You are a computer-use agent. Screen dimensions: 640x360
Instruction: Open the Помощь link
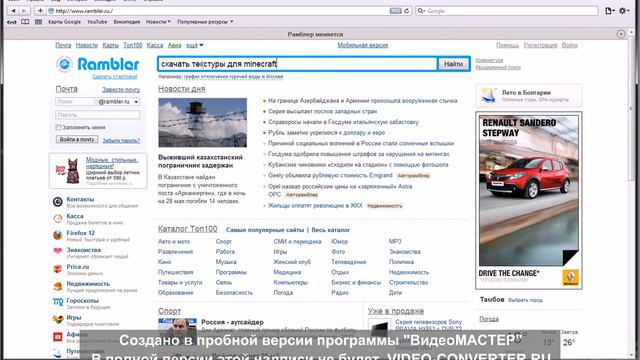click(x=507, y=45)
